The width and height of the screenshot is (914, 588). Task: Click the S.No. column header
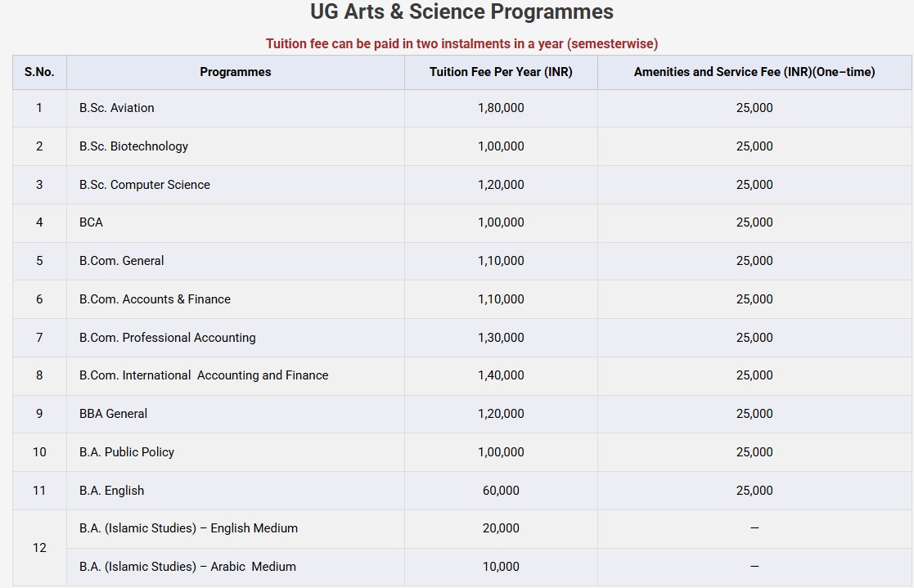pos(39,72)
